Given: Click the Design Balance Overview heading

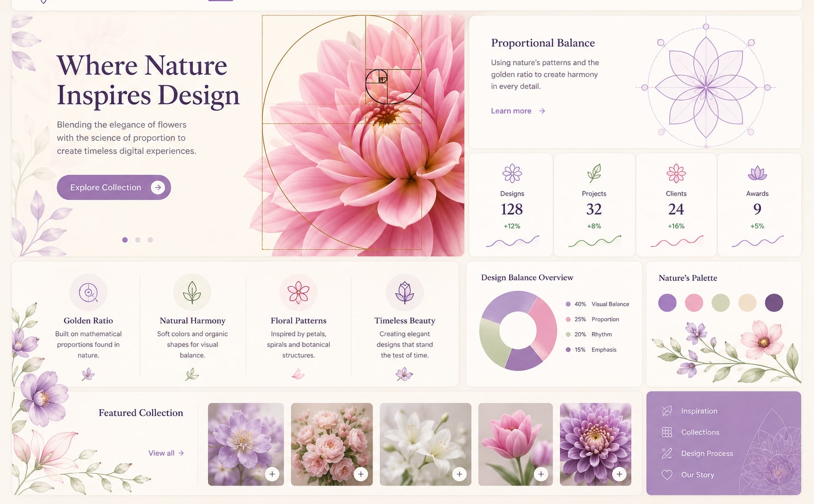Looking at the screenshot, I should 527,278.
